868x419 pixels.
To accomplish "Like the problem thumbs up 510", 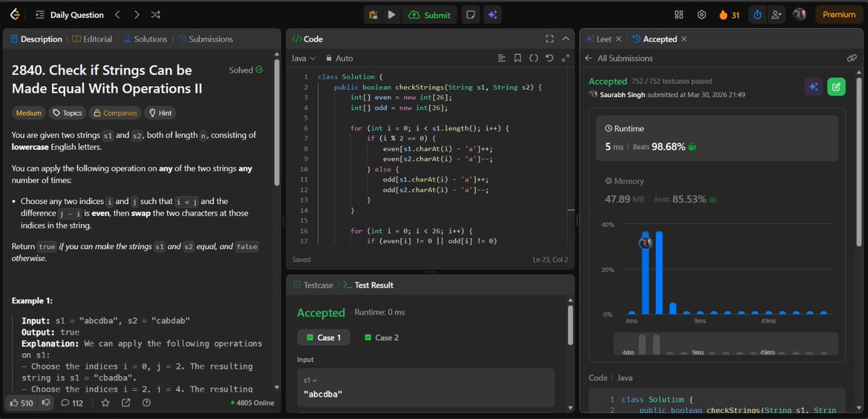I will (20, 402).
